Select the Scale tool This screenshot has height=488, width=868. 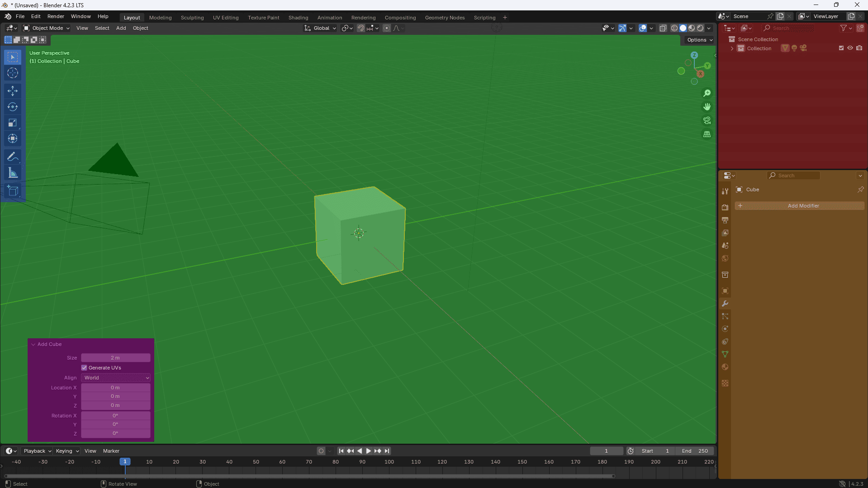[x=13, y=123]
